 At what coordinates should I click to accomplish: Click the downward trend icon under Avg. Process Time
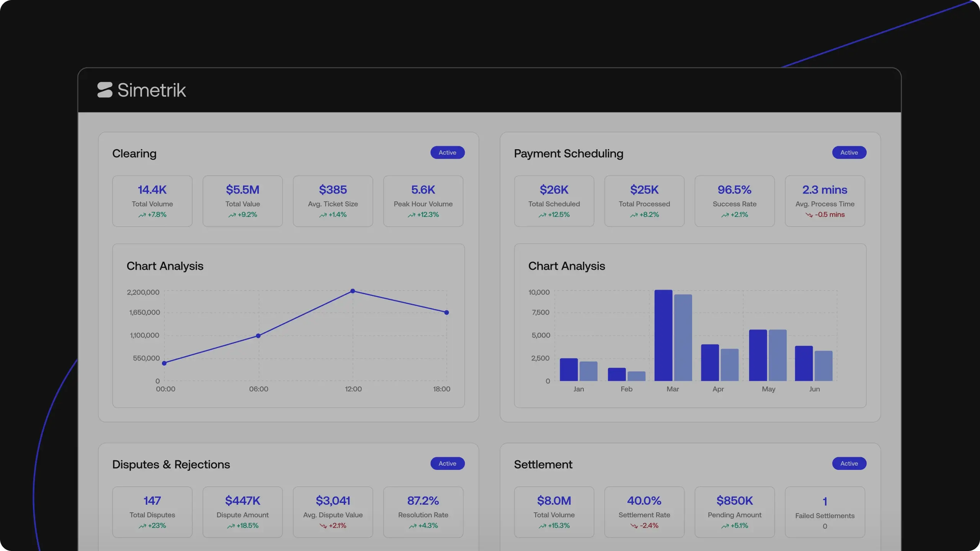click(809, 215)
